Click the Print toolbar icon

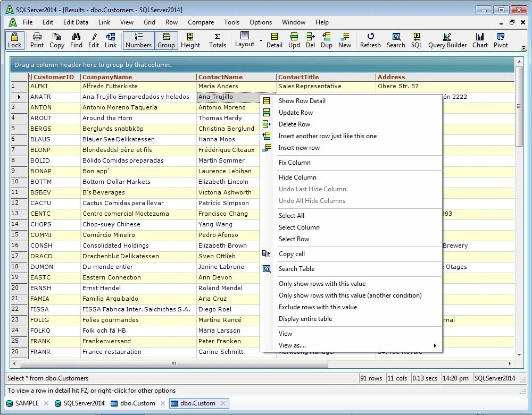point(37,40)
